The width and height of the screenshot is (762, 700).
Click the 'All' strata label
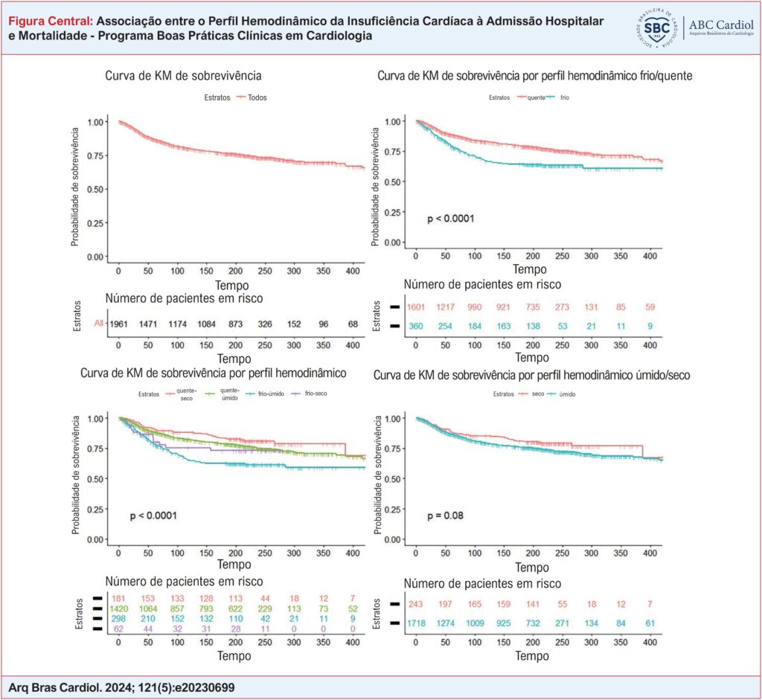point(97,324)
